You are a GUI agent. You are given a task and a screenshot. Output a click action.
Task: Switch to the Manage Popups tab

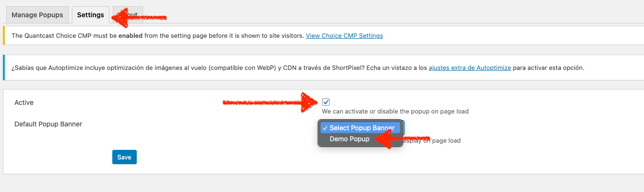point(37,15)
